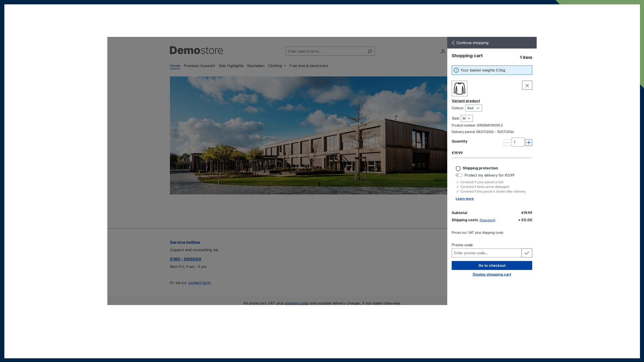Click the Go to checkout button
644x362 pixels.
coord(492,265)
